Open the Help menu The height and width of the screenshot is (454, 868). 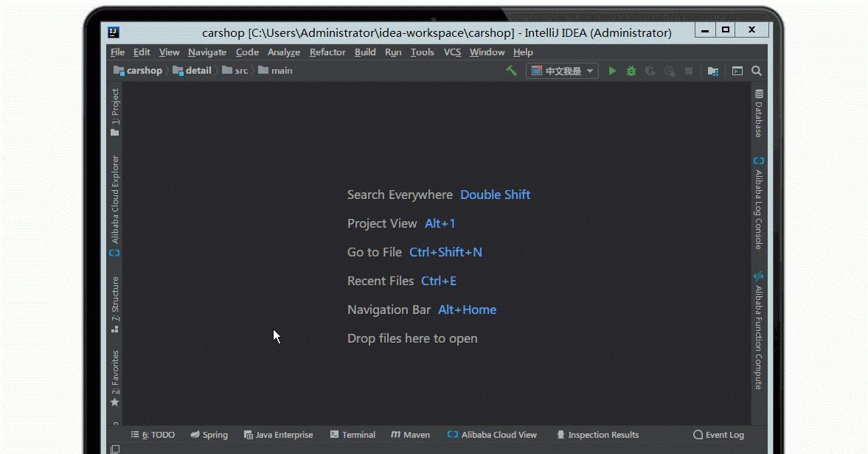click(x=523, y=52)
